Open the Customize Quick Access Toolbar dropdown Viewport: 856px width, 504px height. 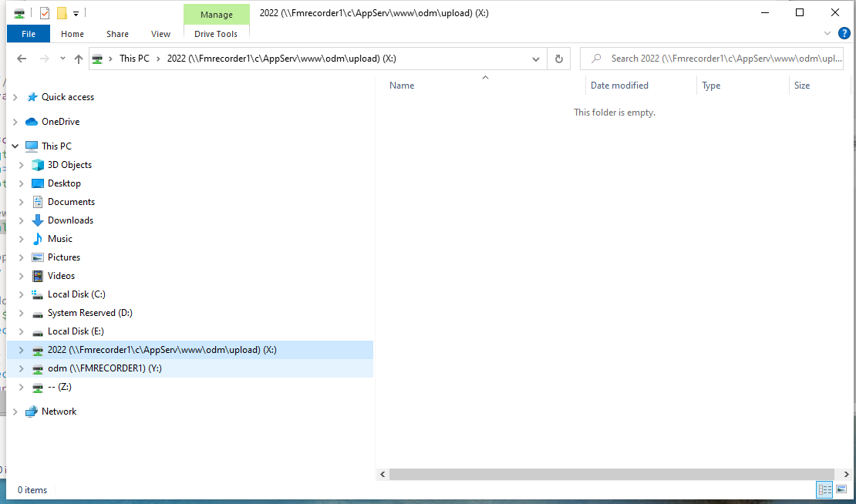pos(76,13)
